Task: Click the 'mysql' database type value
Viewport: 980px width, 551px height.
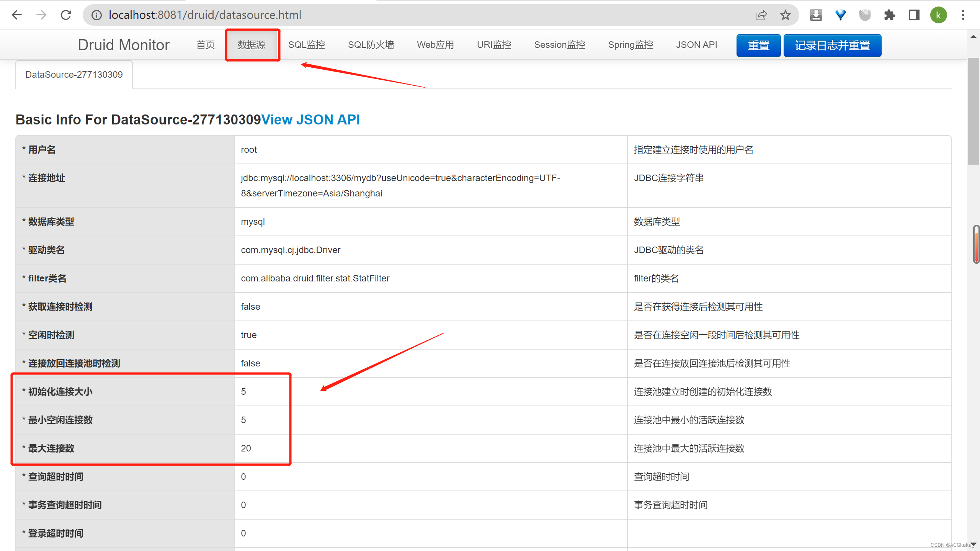Action: tap(253, 222)
